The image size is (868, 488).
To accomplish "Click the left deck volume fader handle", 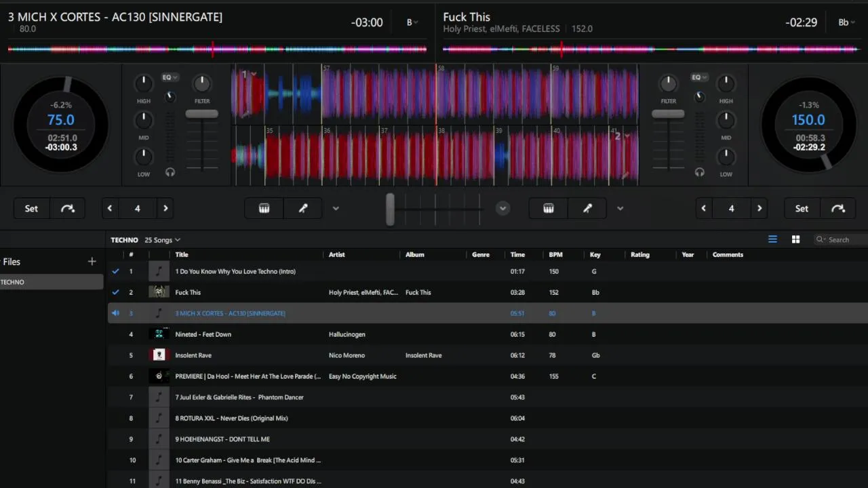I will click(202, 114).
